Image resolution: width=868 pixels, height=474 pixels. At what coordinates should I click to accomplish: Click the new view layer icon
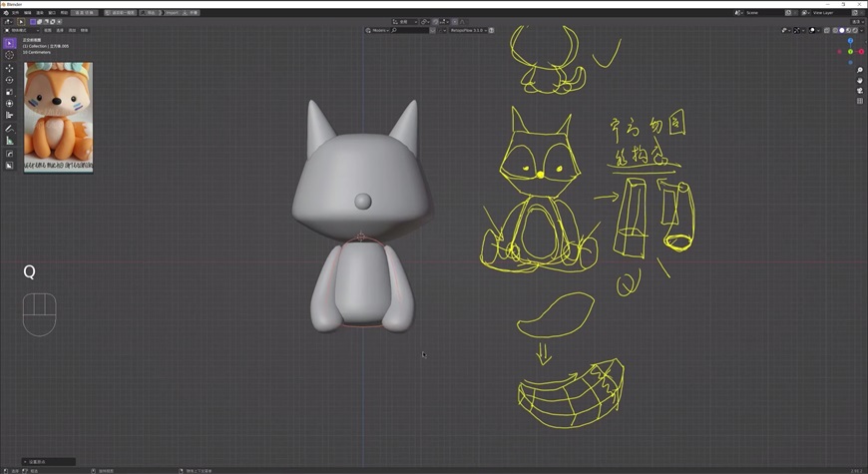tap(855, 13)
